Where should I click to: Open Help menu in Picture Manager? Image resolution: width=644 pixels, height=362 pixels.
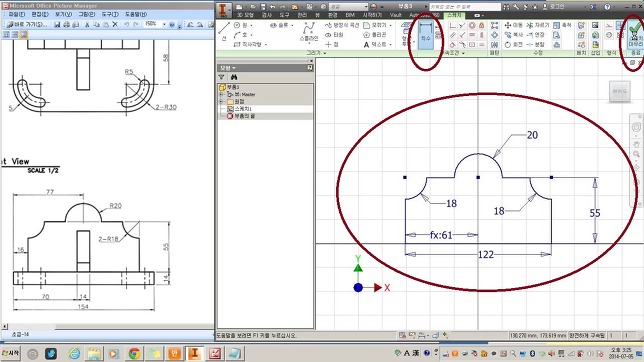pos(136,14)
